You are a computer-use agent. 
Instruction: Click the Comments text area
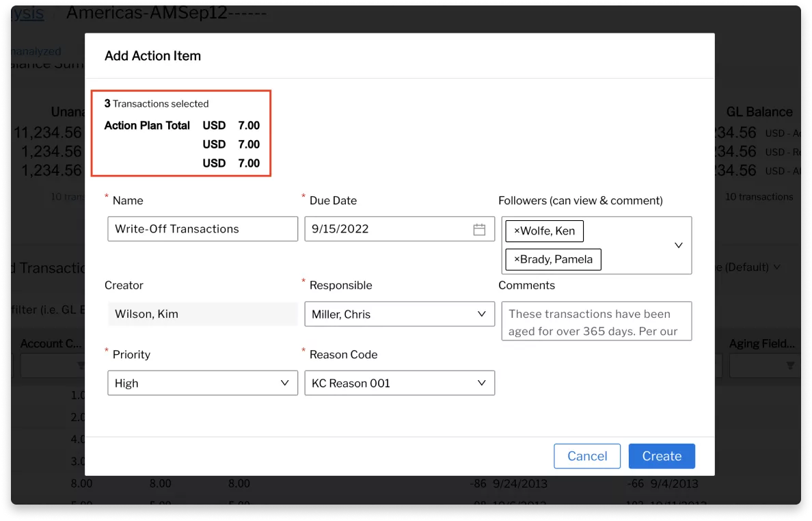(597, 321)
